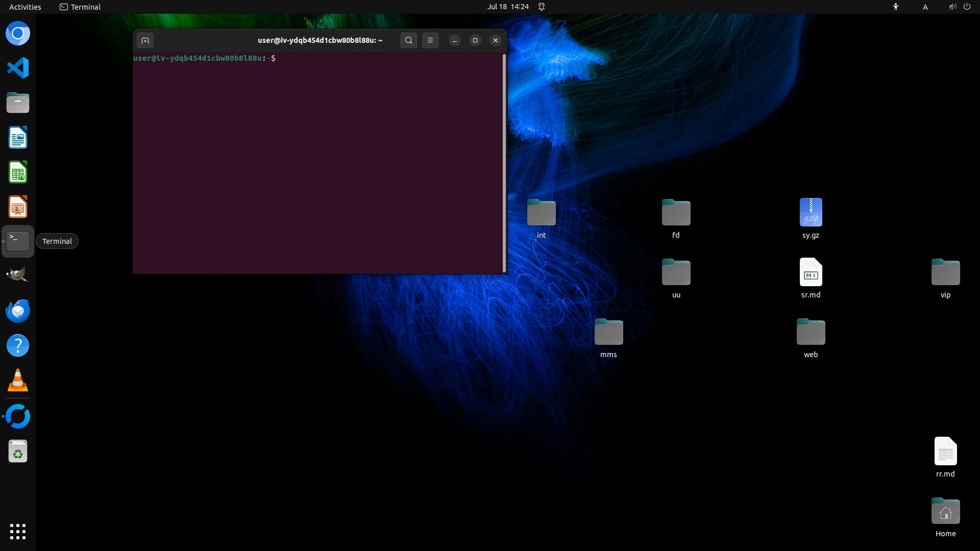
Task: Open GIMP from the dock
Action: coord(18,276)
